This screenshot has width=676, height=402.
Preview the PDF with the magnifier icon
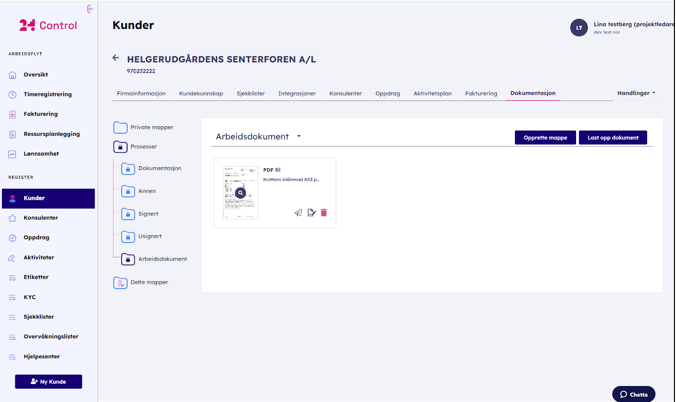pyautogui.click(x=241, y=193)
